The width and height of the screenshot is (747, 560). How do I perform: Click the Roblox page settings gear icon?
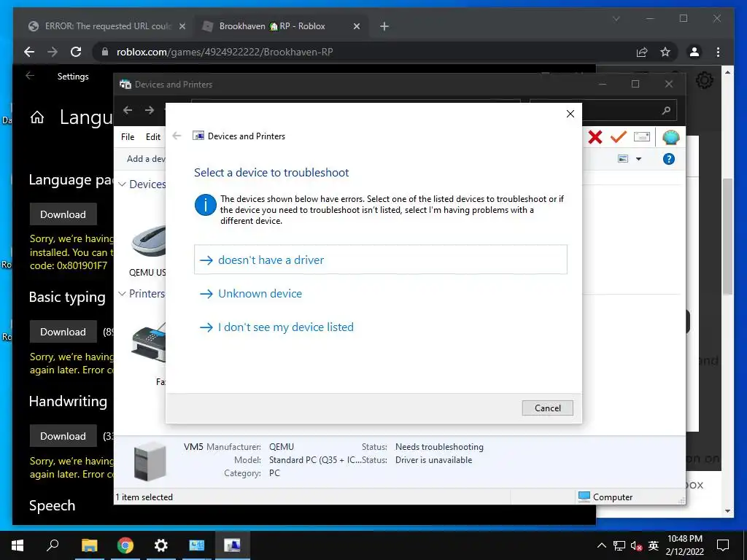tap(705, 80)
